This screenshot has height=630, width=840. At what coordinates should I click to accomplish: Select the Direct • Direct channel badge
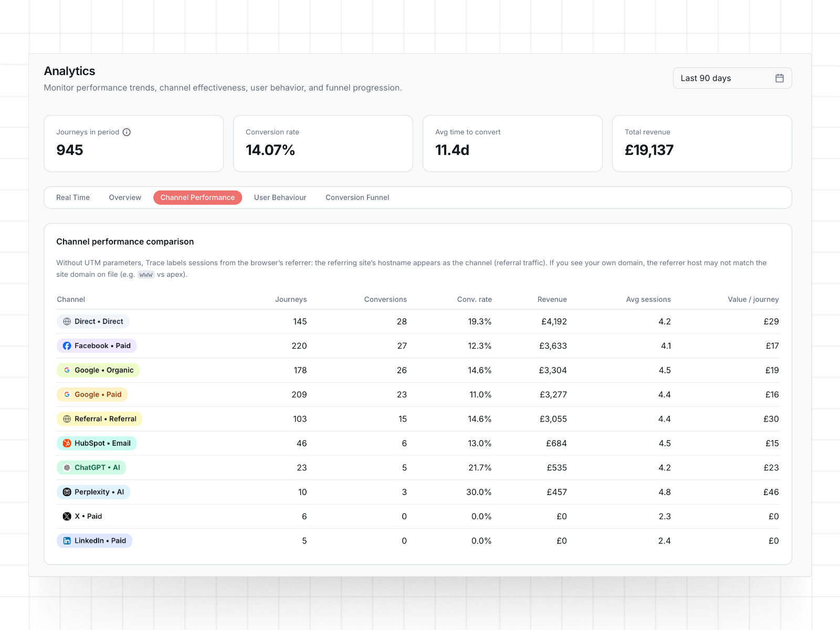point(93,322)
